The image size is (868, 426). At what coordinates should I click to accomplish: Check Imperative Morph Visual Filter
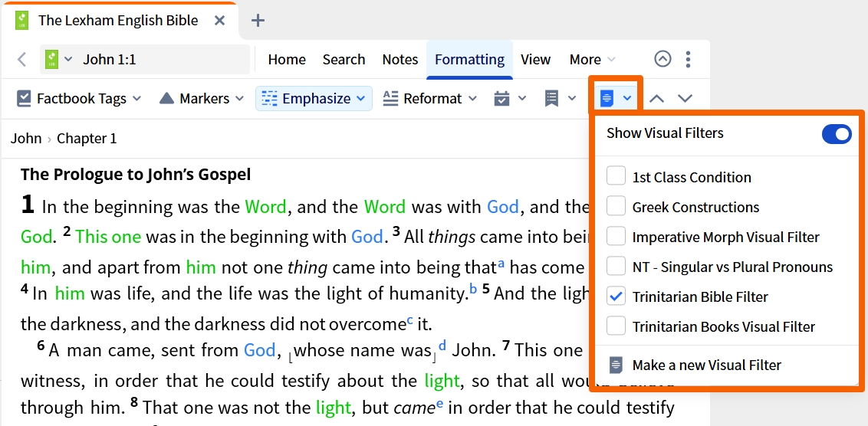pos(616,236)
